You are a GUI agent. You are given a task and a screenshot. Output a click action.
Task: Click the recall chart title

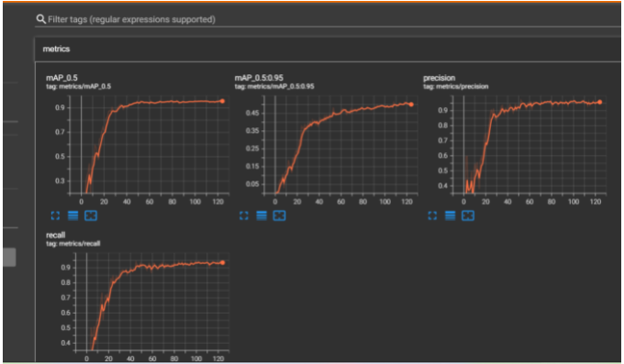[55, 235]
